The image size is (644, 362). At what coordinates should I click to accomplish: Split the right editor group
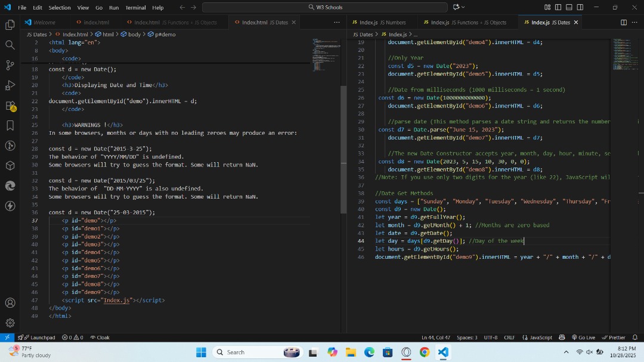click(624, 22)
